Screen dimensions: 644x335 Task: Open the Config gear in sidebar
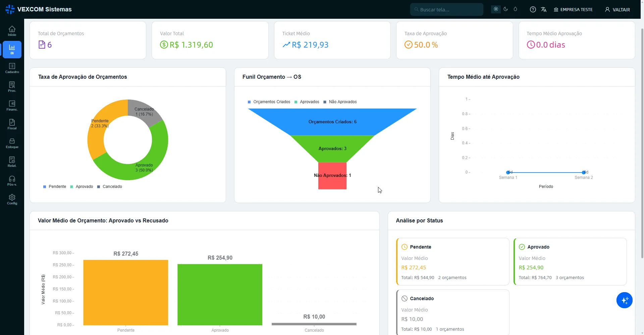tap(12, 200)
